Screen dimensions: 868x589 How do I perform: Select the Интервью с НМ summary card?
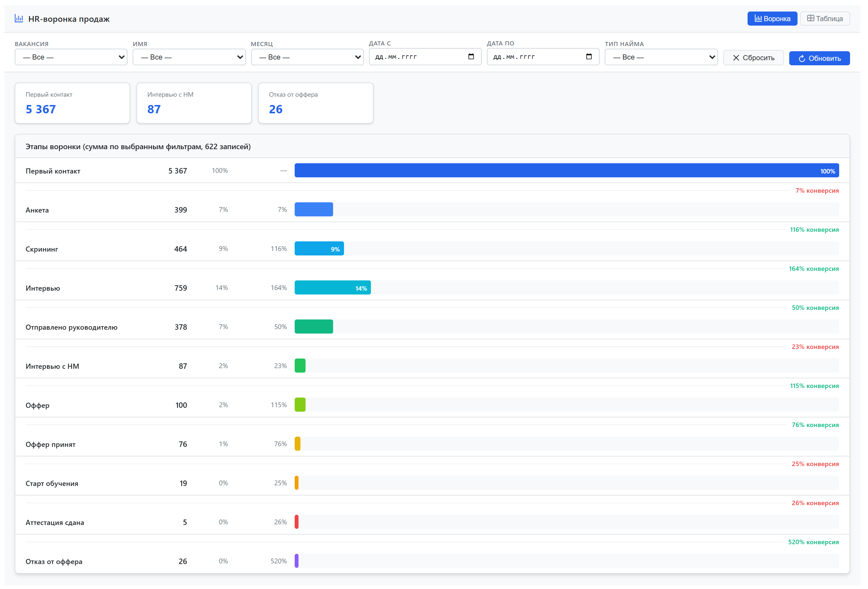click(x=194, y=103)
